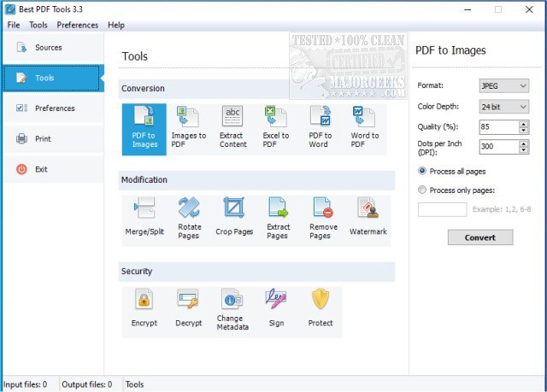Click the page range input field

pos(443,209)
